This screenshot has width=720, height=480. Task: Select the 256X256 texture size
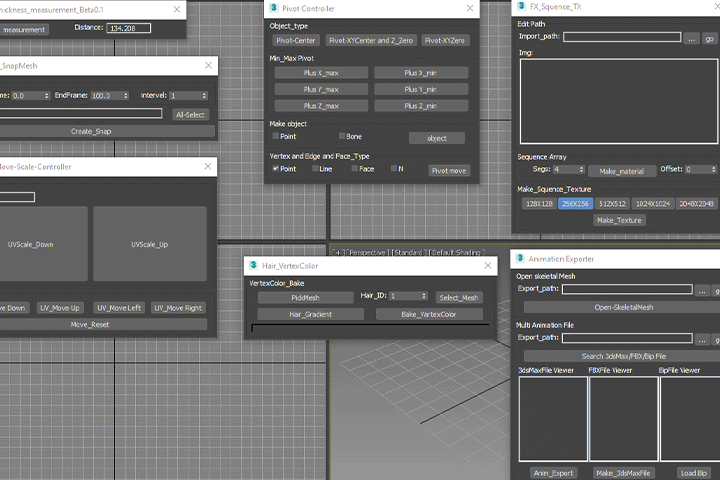tap(575, 203)
